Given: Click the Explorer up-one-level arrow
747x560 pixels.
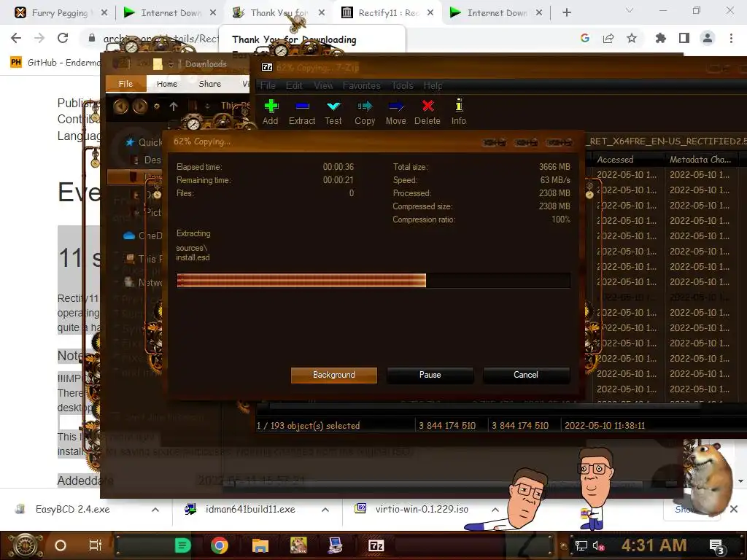Looking at the screenshot, I should 174,106.
